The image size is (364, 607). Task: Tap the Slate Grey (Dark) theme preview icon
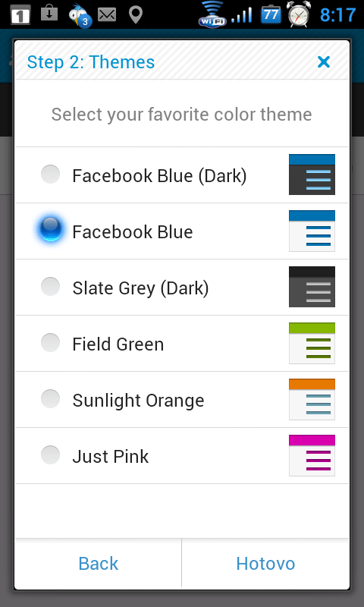click(x=312, y=287)
